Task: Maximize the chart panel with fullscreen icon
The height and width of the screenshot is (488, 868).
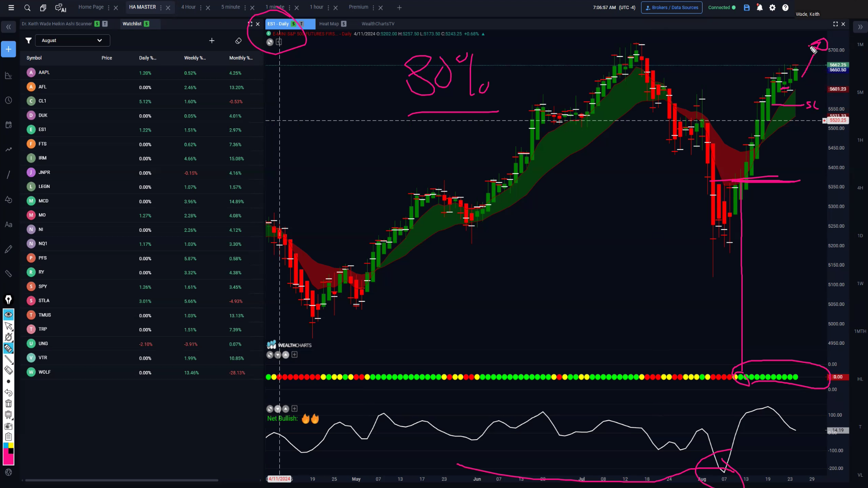Action: click(835, 24)
